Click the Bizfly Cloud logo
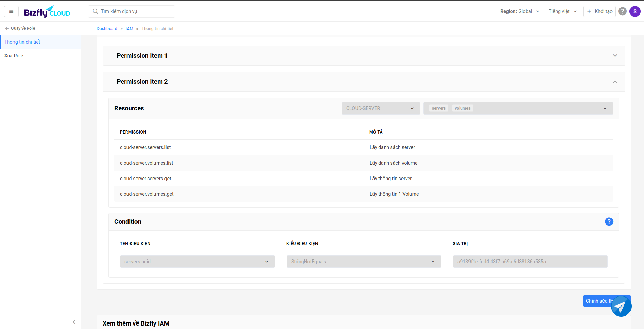Image resolution: width=644 pixels, height=329 pixels. click(47, 12)
